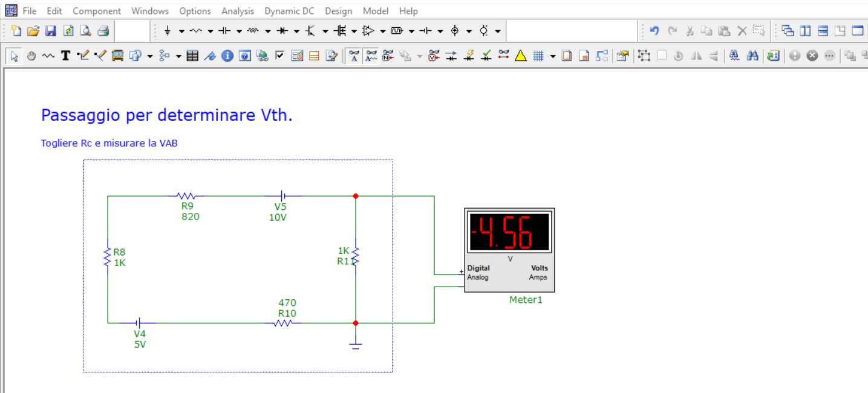868x393 pixels.
Task: Switch Meter1 to Analog mode
Action: pos(478,278)
